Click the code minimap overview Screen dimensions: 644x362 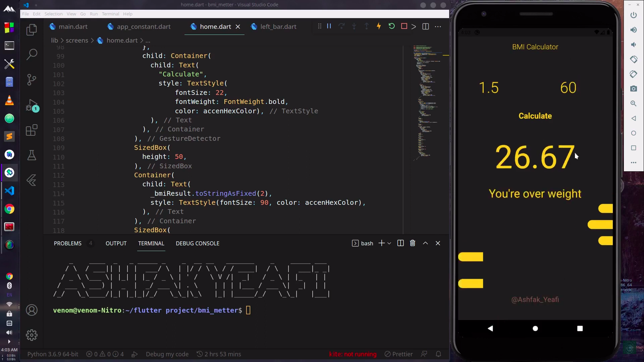click(427, 101)
